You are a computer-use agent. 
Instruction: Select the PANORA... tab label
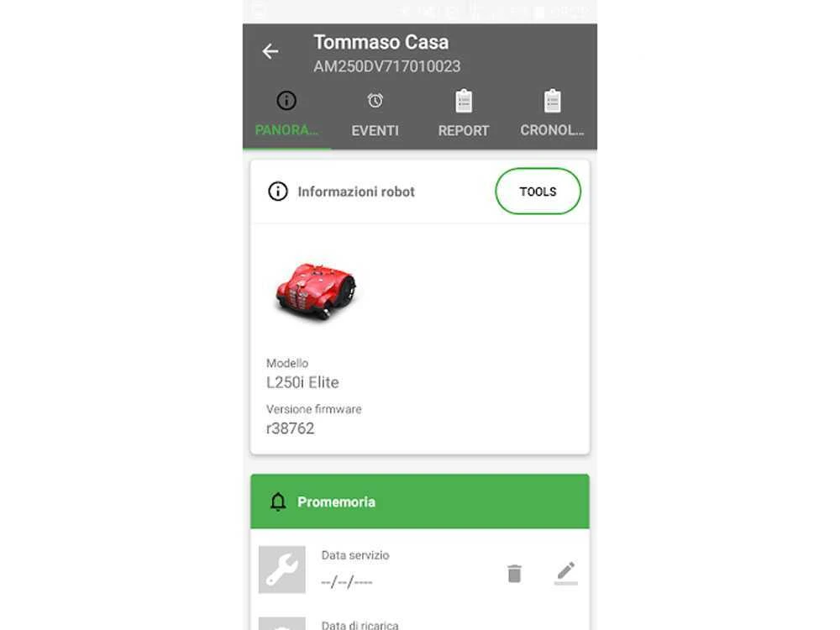[x=286, y=130]
